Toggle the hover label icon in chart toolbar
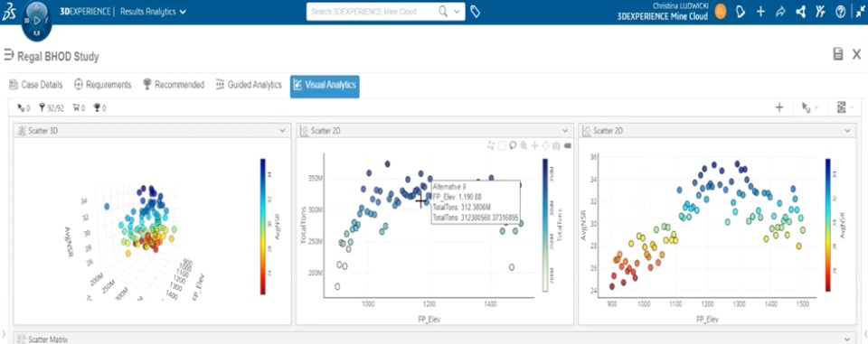 click(x=568, y=145)
